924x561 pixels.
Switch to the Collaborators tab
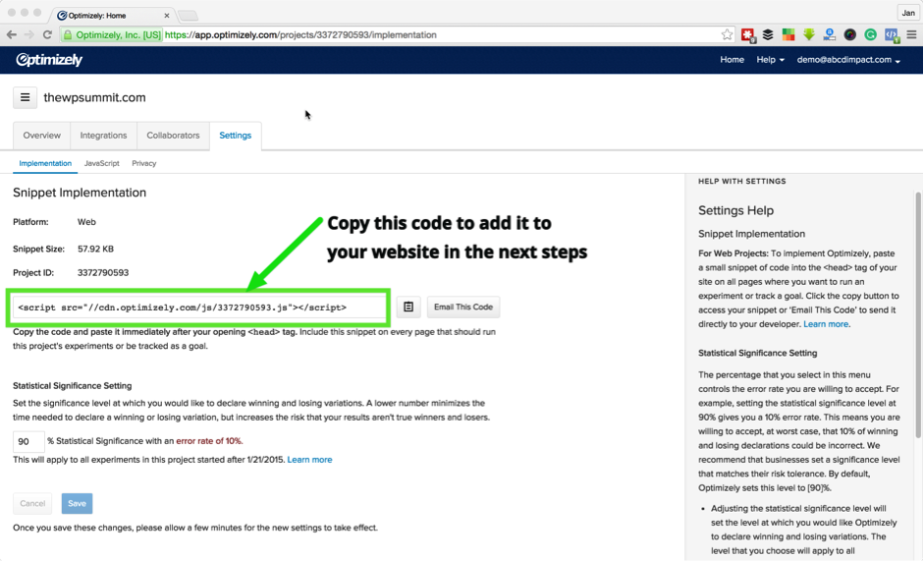173,136
